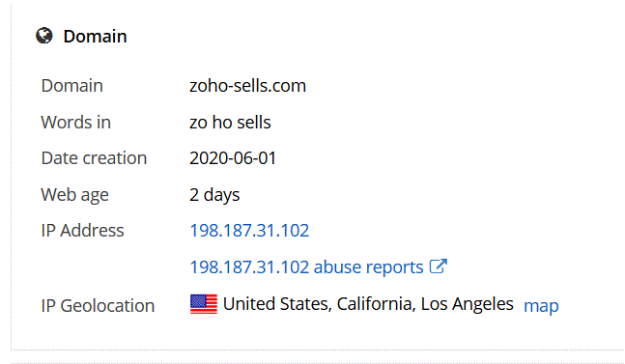Click the 2020-06-01 creation date value
The image size is (625, 364).
click(233, 158)
